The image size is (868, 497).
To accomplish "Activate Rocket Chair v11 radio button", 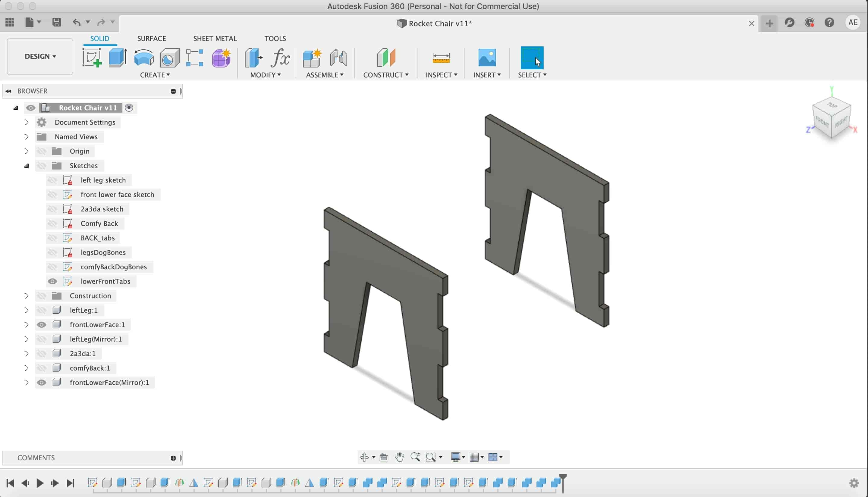I will 129,108.
